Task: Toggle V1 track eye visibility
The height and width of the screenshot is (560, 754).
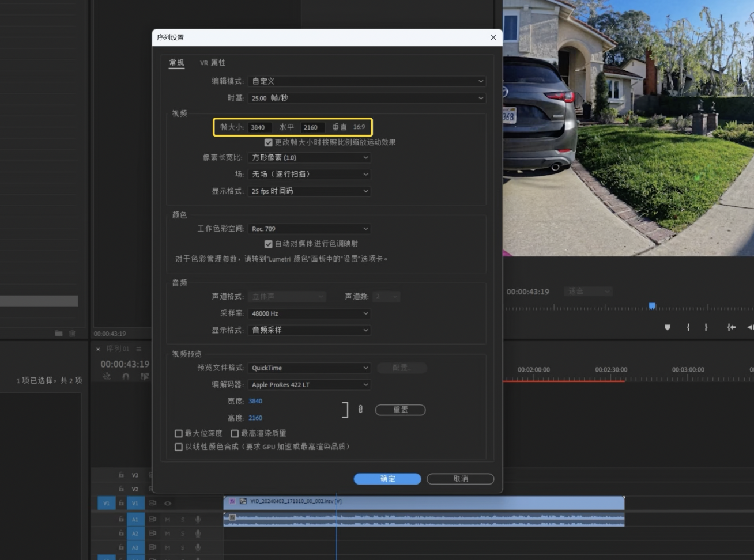Action: pyautogui.click(x=168, y=503)
